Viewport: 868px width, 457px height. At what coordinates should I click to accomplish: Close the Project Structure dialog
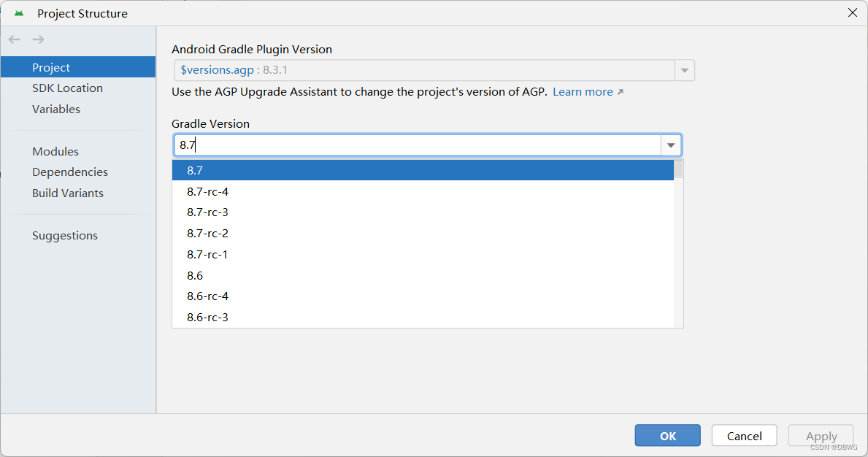click(852, 12)
